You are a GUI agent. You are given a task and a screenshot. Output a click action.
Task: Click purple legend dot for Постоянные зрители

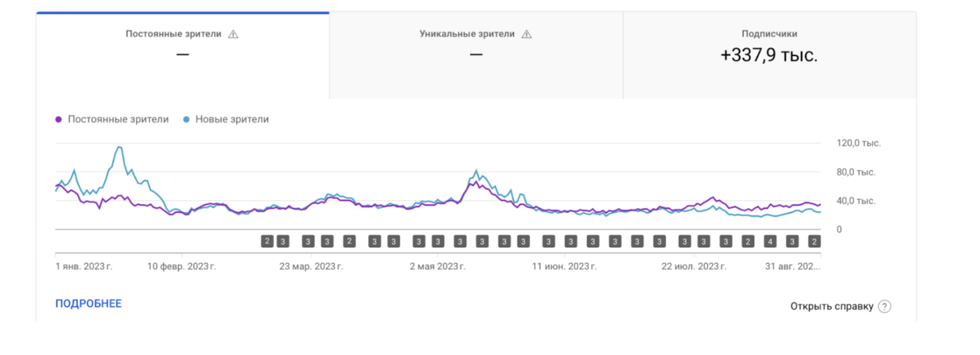(x=58, y=119)
